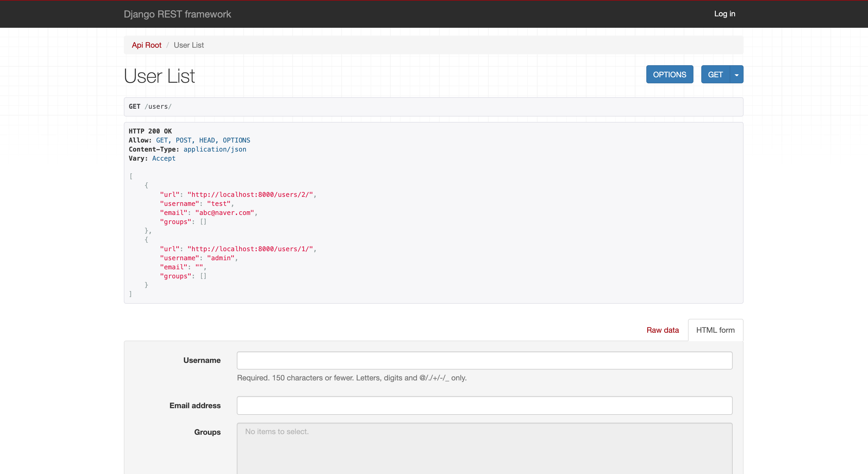Viewport: 868px width, 474px height.
Task: Click the Log in link
Action: 725,14
